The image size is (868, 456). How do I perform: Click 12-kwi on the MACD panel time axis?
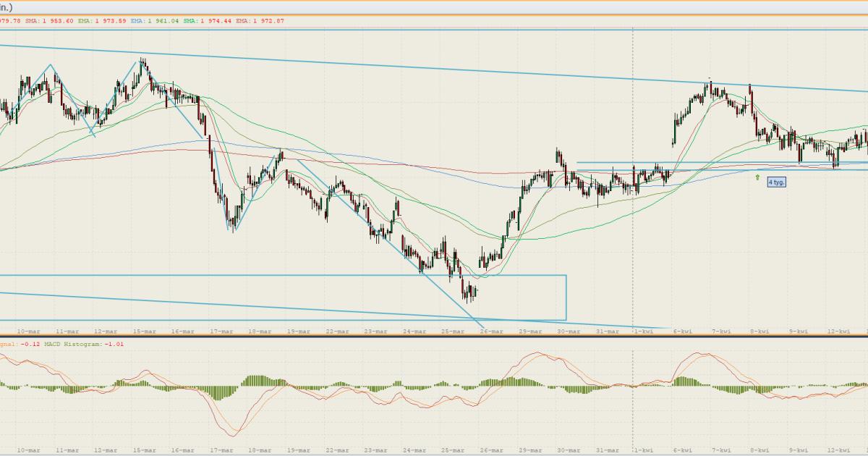pyautogui.click(x=838, y=449)
